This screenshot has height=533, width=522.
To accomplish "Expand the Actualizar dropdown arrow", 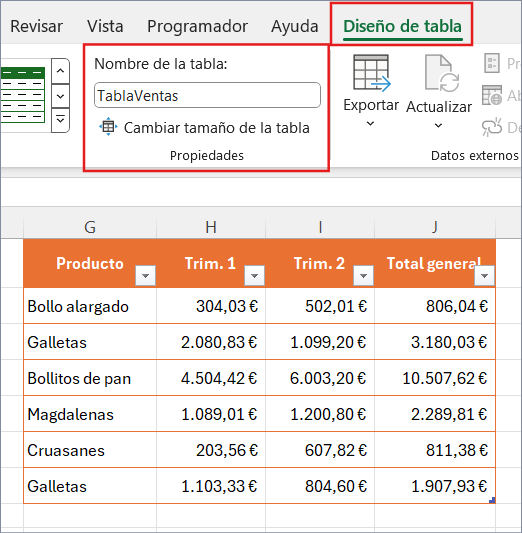I will [x=438, y=126].
